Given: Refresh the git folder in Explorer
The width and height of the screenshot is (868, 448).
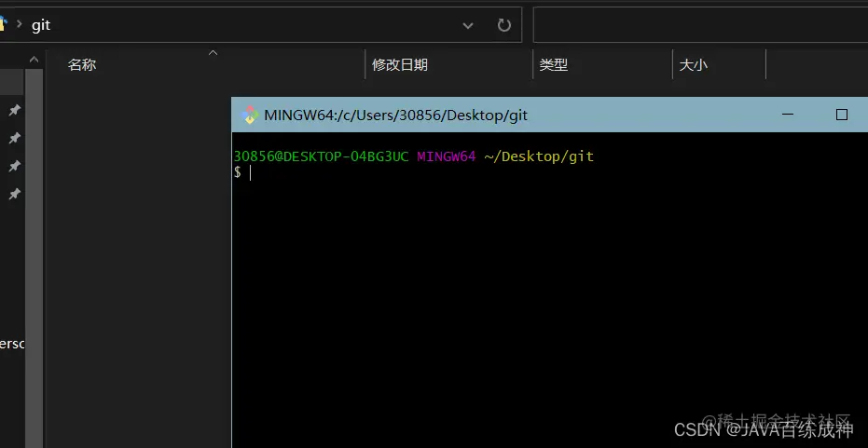Looking at the screenshot, I should [x=503, y=25].
